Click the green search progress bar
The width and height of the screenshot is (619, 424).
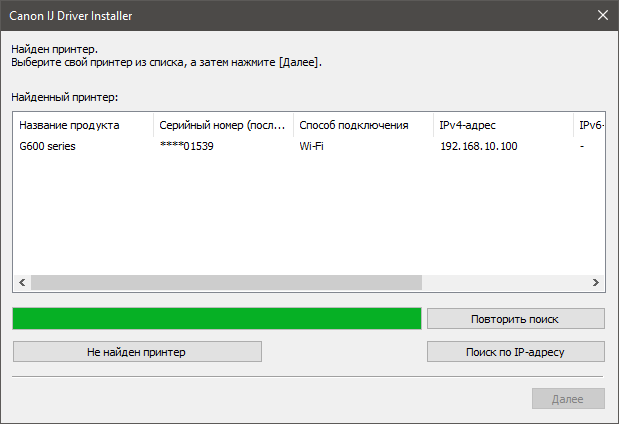(217, 318)
